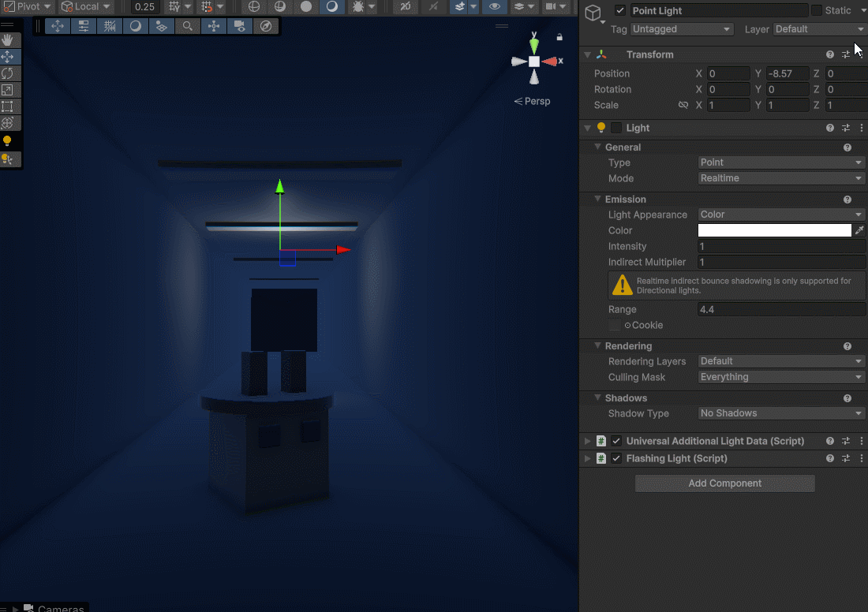Open the Shadow Type dropdown
This screenshot has height=612, width=868.
tap(781, 413)
